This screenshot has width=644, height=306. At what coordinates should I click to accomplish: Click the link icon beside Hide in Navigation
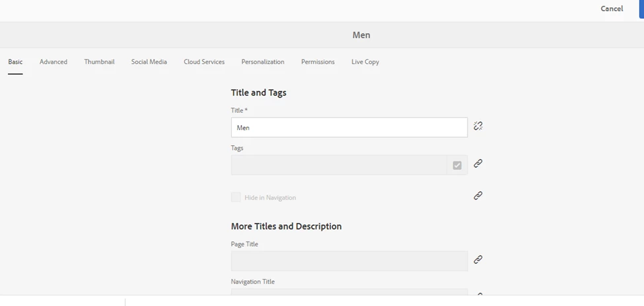(478, 196)
